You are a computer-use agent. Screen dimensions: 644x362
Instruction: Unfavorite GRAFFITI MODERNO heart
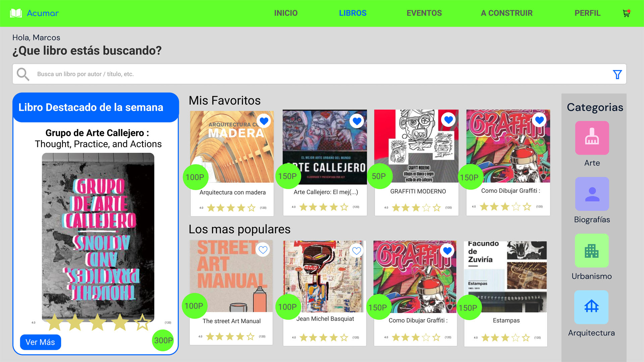(448, 120)
